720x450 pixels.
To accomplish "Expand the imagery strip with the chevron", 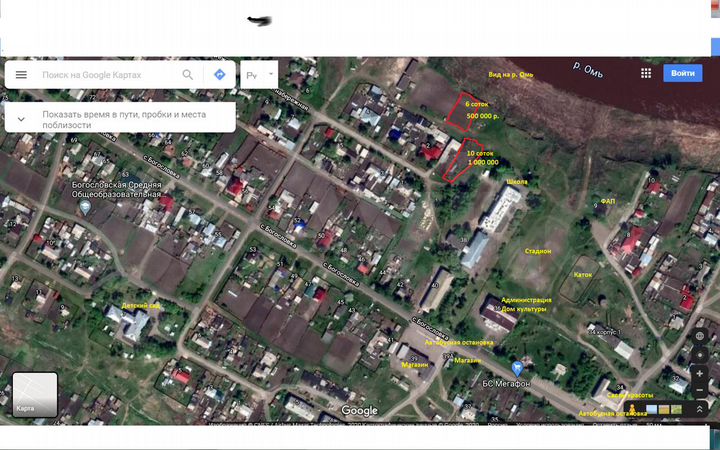I will coord(699,408).
